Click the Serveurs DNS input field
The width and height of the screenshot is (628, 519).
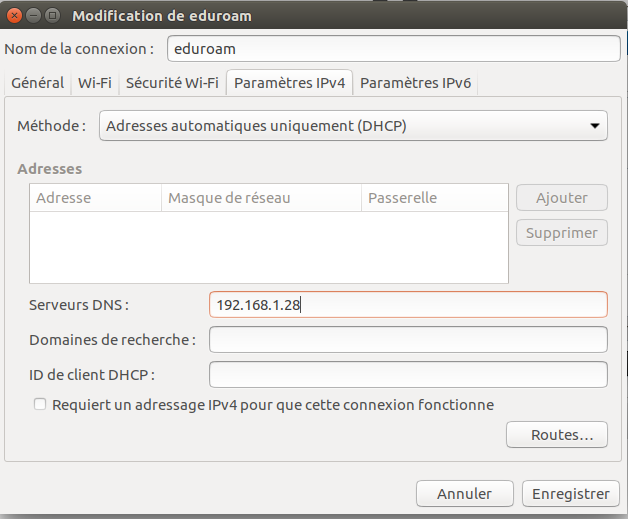408,304
